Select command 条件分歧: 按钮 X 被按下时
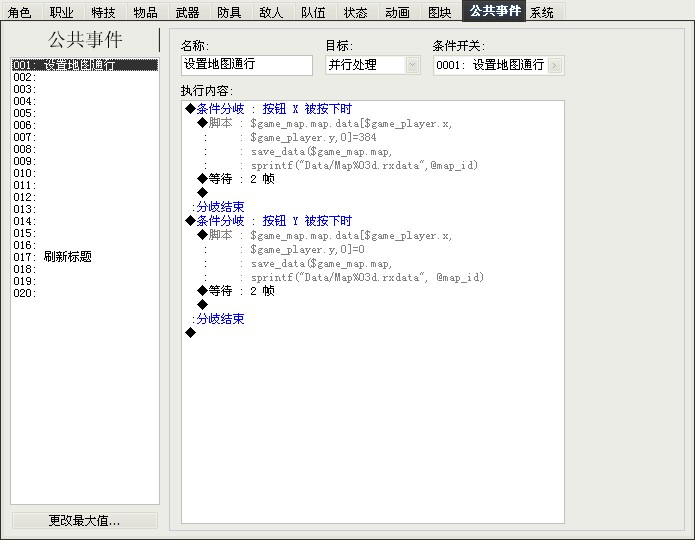695x540 pixels. click(x=269, y=109)
